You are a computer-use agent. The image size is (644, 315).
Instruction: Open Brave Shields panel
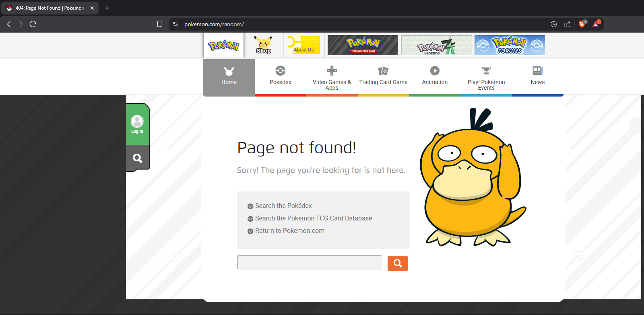(x=582, y=24)
